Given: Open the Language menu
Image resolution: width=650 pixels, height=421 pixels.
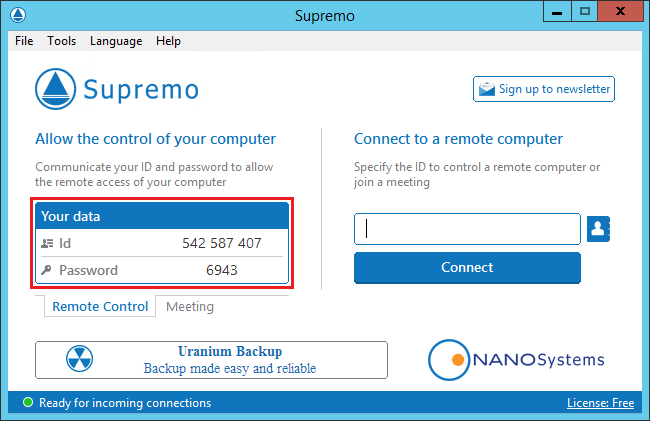Looking at the screenshot, I should pyautogui.click(x=116, y=41).
